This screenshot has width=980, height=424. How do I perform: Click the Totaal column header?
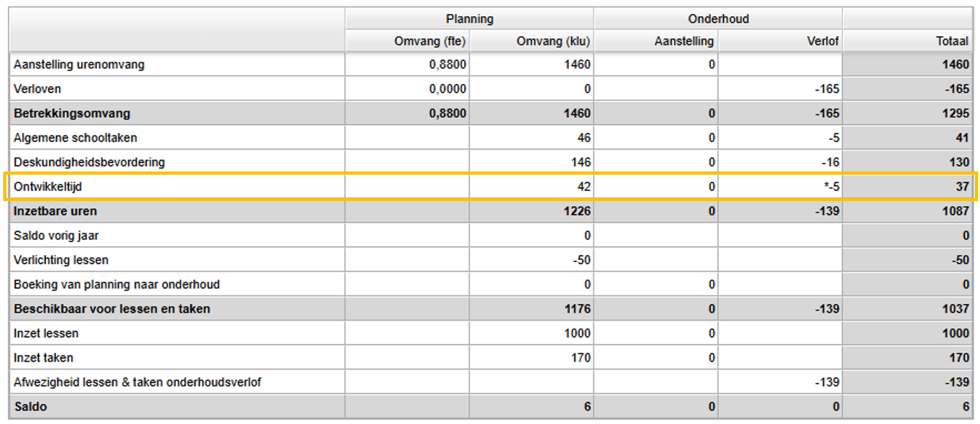coord(952,41)
